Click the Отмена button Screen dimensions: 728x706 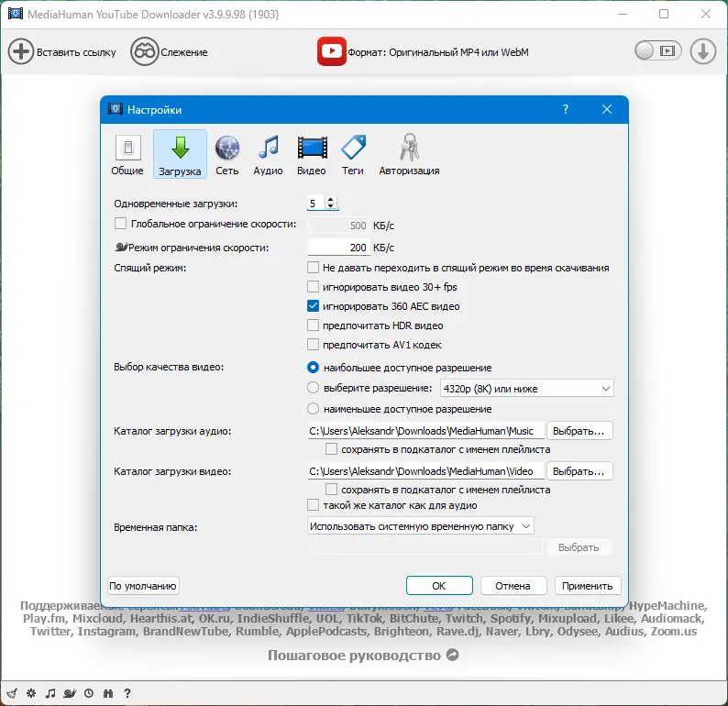coord(513,586)
